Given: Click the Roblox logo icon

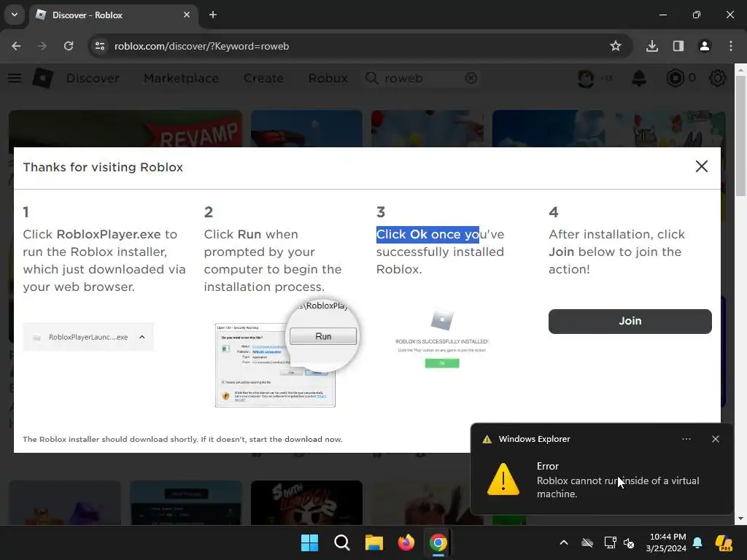Looking at the screenshot, I should pos(43,78).
